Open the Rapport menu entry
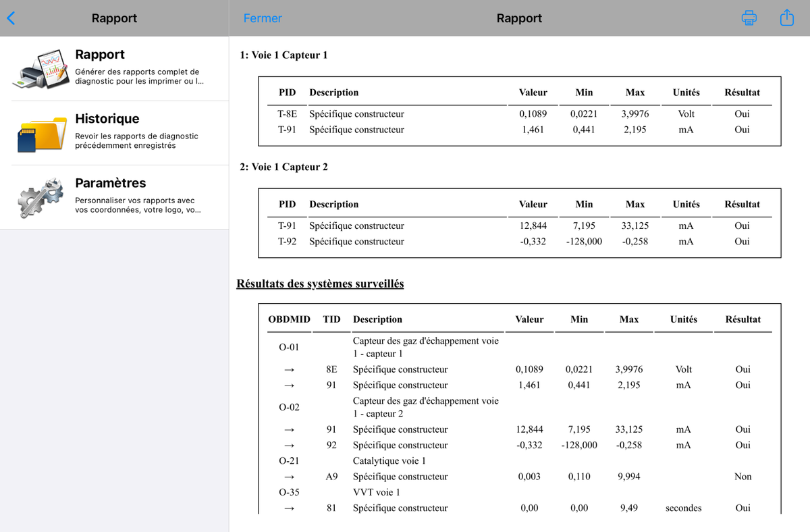 (x=115, y=69)
